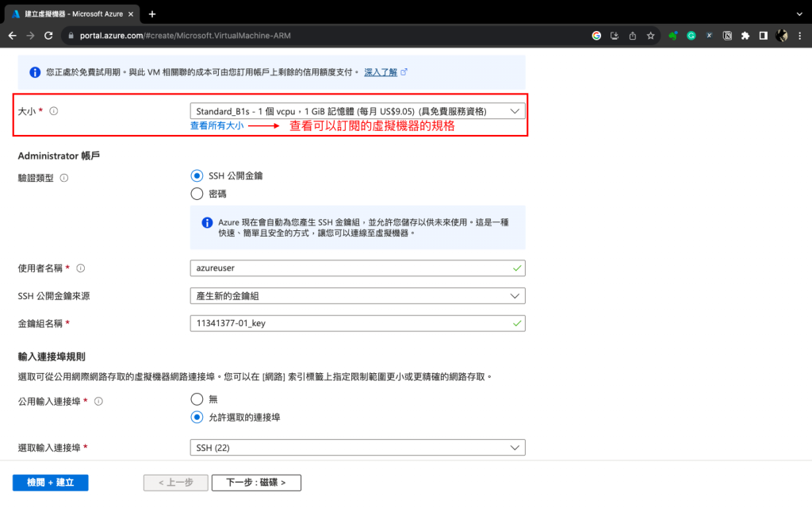812x508 pixels.
Task: Click 查看所有大小 link
Action: 216,125
